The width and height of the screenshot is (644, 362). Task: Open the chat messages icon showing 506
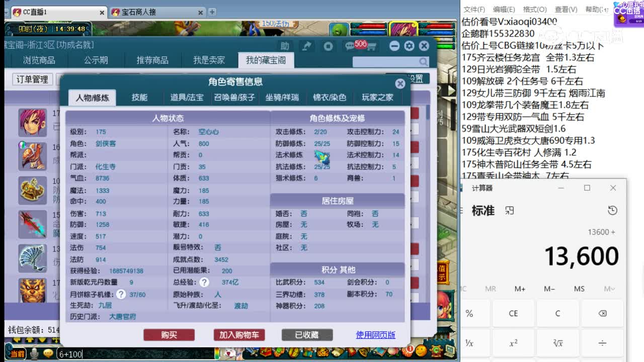(349, 45)
